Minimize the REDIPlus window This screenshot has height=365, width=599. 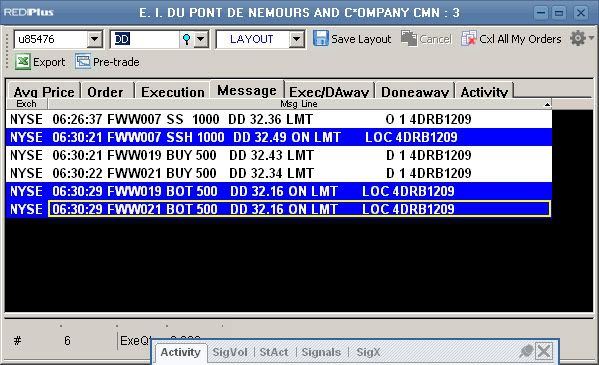pyautogui.click(x=541, y=13)
